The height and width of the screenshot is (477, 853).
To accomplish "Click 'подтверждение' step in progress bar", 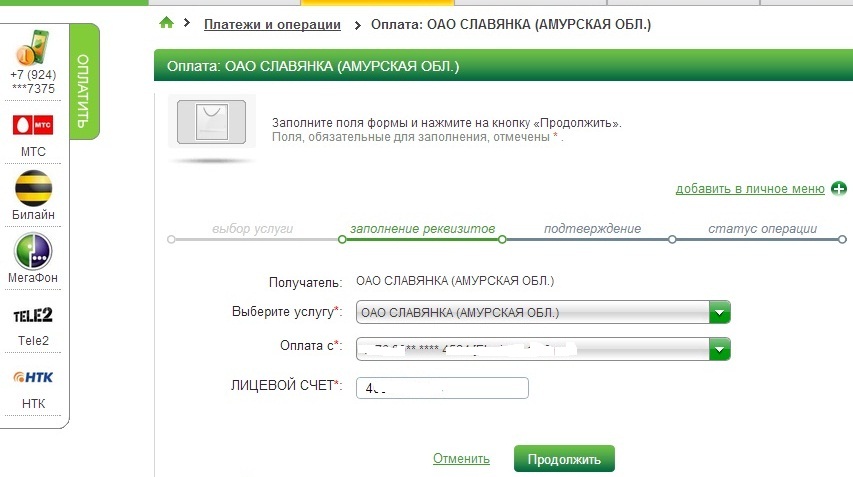I will 592,229.
